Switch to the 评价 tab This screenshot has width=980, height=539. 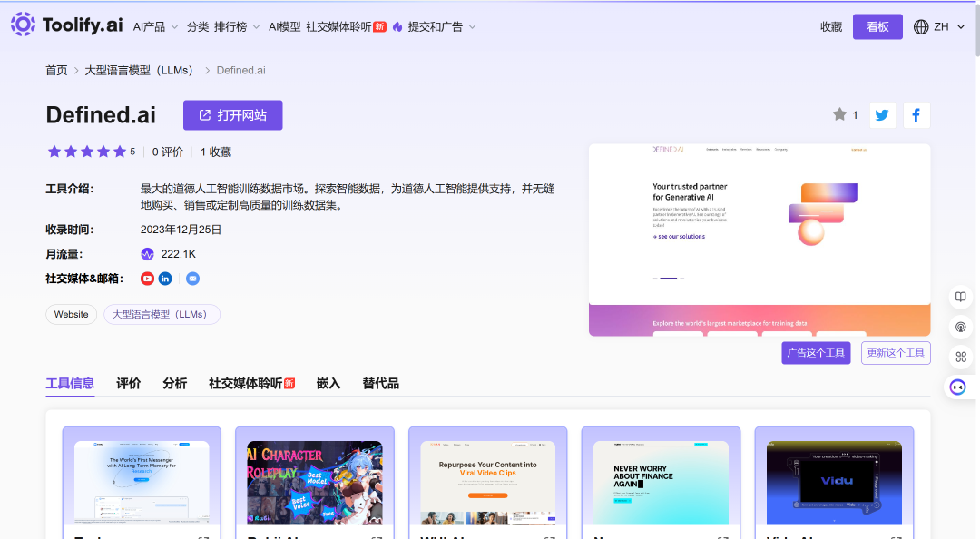point(129,383)
